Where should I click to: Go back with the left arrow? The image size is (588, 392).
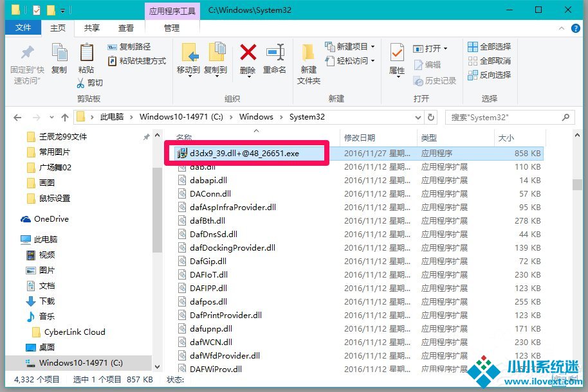[x=17, y=118]
